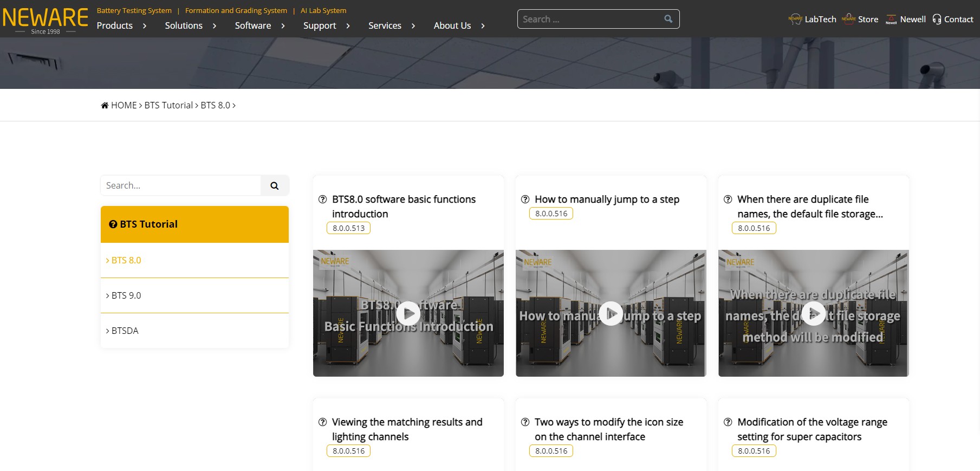Expand the Software menu chevron
This screenshot has width=980, height=471.
click(283, 26)
